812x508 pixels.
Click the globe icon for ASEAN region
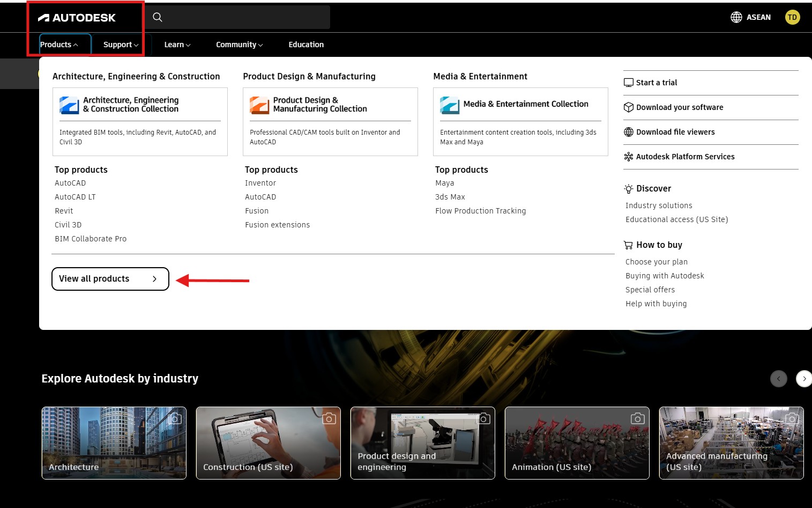click(736, 17)
